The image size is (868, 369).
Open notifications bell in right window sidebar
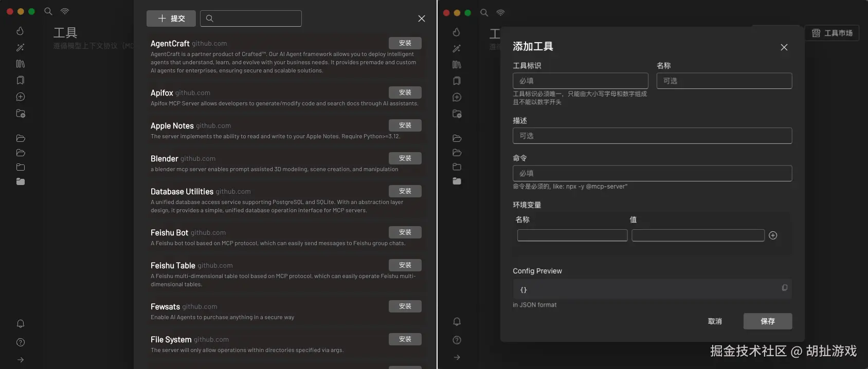click(457, 322)
